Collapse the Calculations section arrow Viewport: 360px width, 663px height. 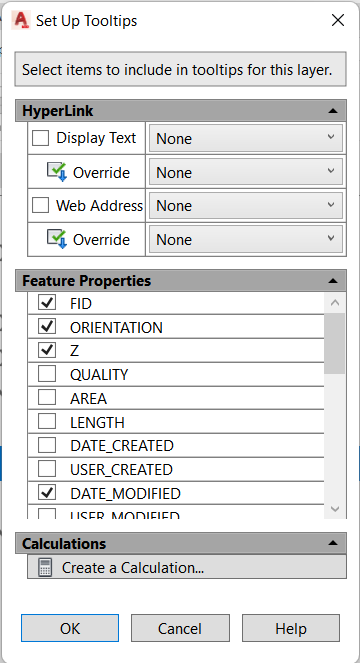pos(333,543)
